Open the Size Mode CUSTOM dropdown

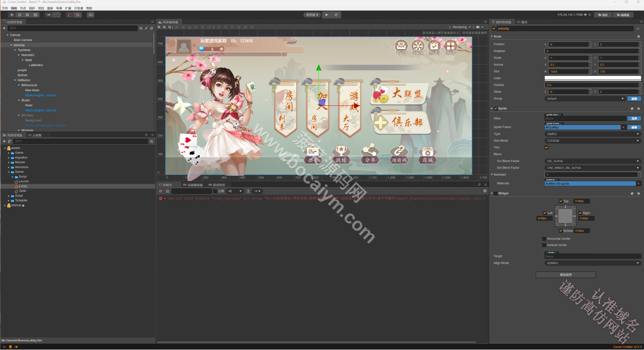pyautogui.click(x=593, y=141)
